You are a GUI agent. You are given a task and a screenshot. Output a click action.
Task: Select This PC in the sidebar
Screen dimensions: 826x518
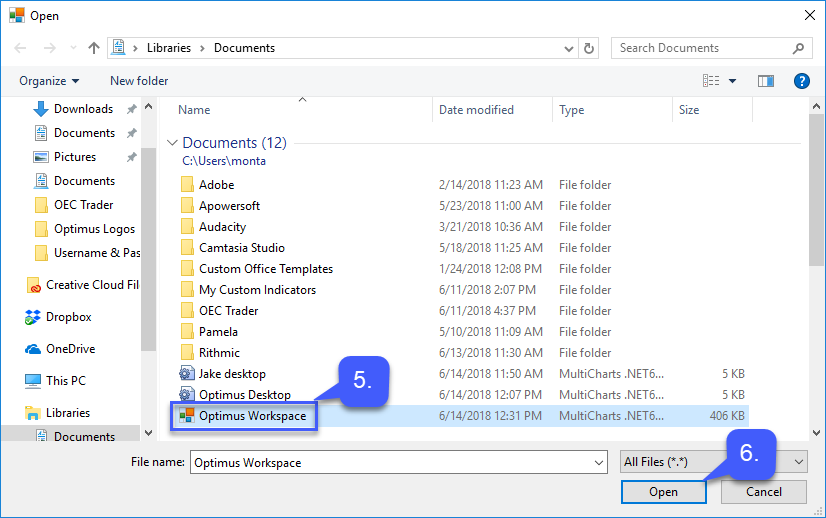tap(65, 381)
